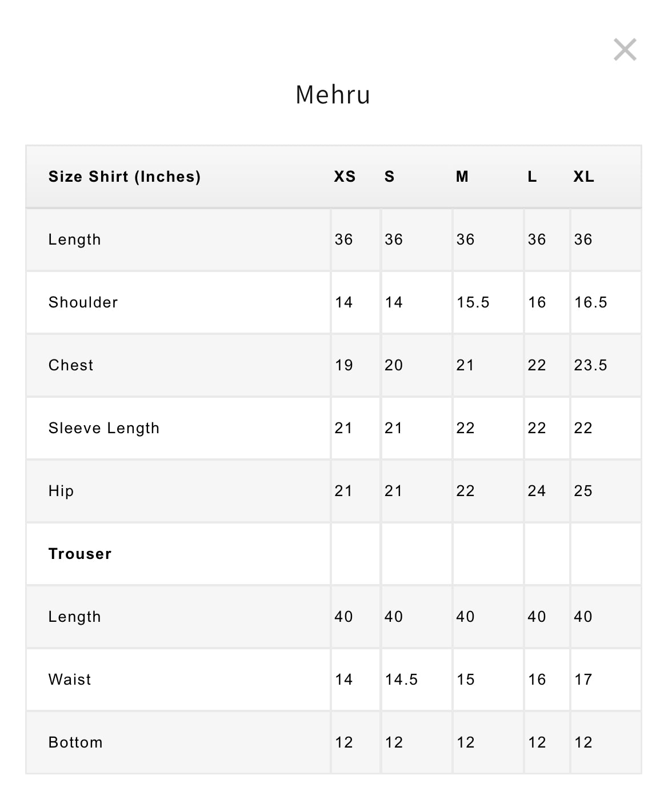This screenshot has width=672, height=803.
Task: Select the bold Trouser section heading
Action: point(80,554)
